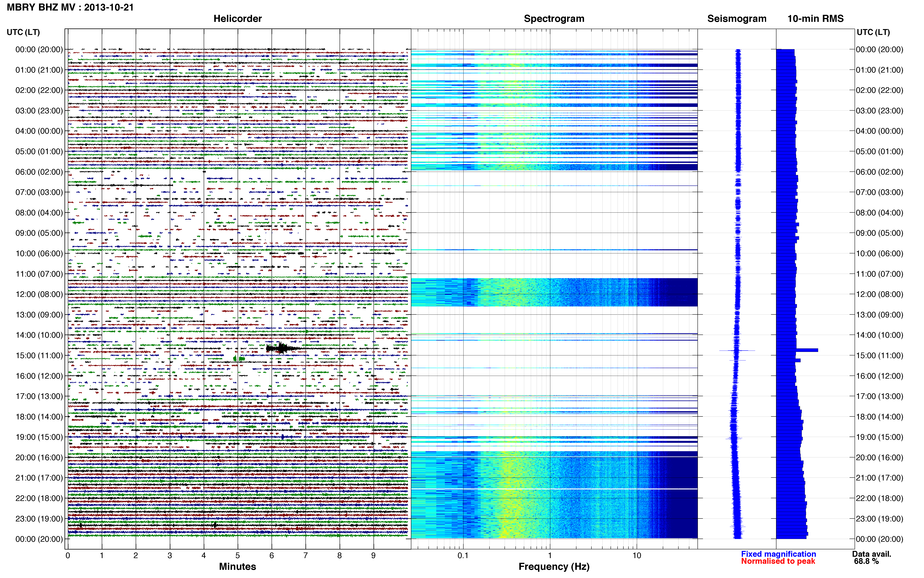Click the 'Data avail.' label
The width and height of the screenshot is (924, 578).
(x=871, y=554)
